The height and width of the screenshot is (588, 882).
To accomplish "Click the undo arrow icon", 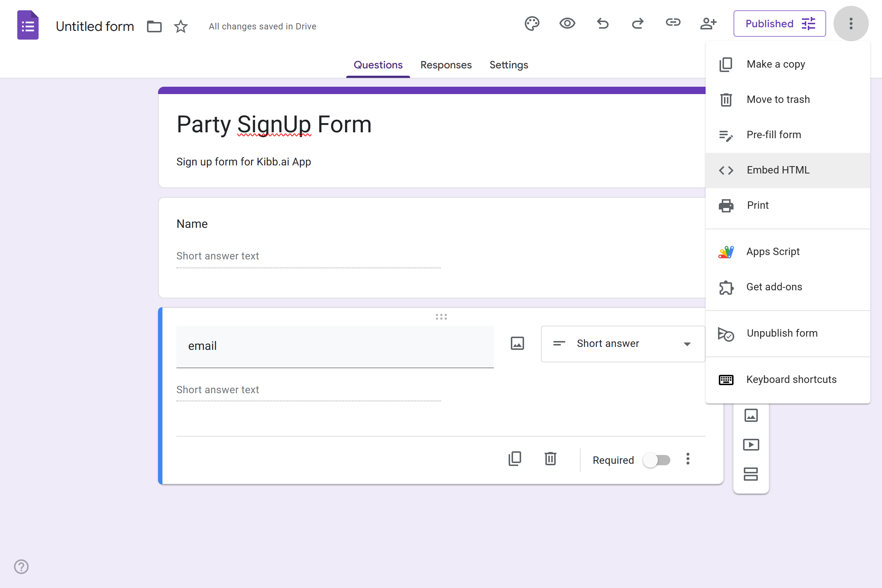I will tap(603, 24).
